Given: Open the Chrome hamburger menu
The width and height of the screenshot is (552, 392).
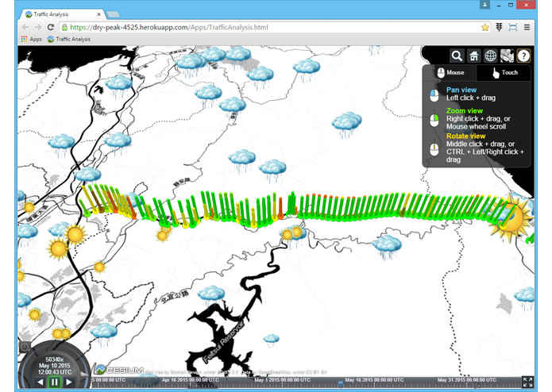Looking at the screenshot, I should (x=527, y=27).
